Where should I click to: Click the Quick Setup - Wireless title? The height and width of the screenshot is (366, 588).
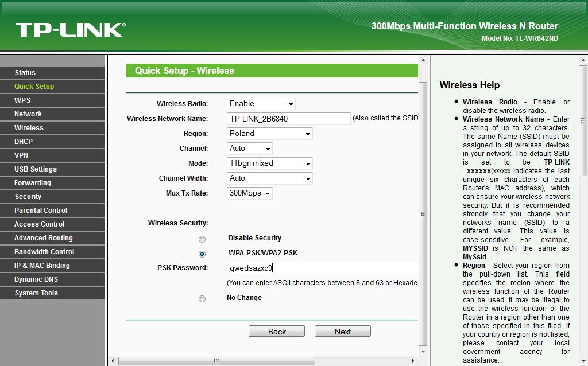click(184, 71)
